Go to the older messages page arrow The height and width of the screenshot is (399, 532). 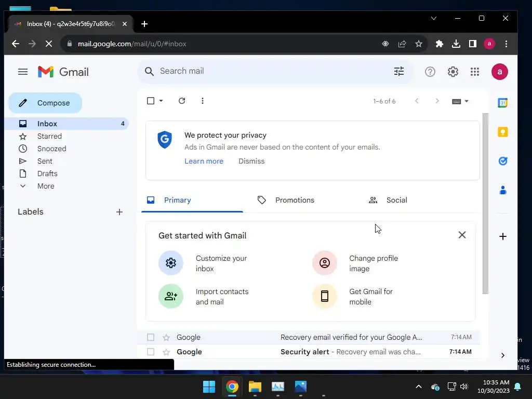(437, 101)
